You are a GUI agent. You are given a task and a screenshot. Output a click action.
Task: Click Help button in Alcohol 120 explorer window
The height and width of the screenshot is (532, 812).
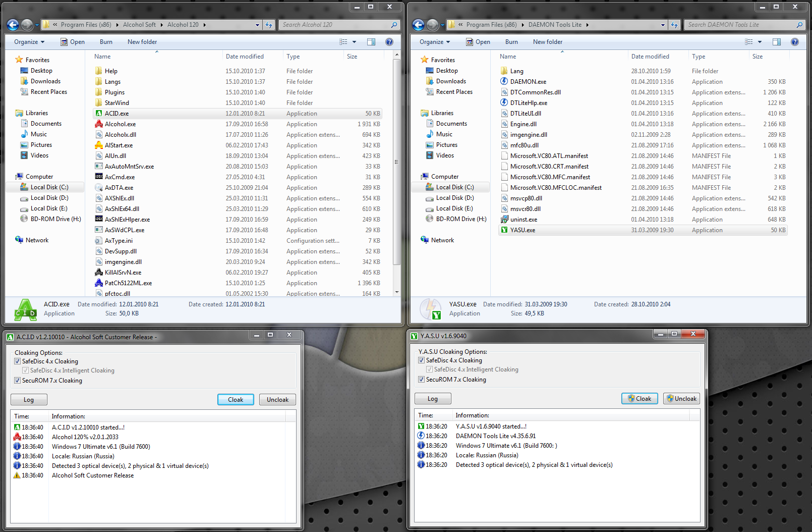pos(389,42)
